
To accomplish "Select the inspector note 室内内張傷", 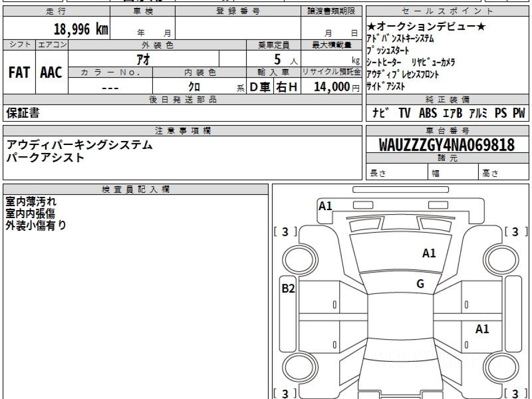I will [x=30, y=214].
